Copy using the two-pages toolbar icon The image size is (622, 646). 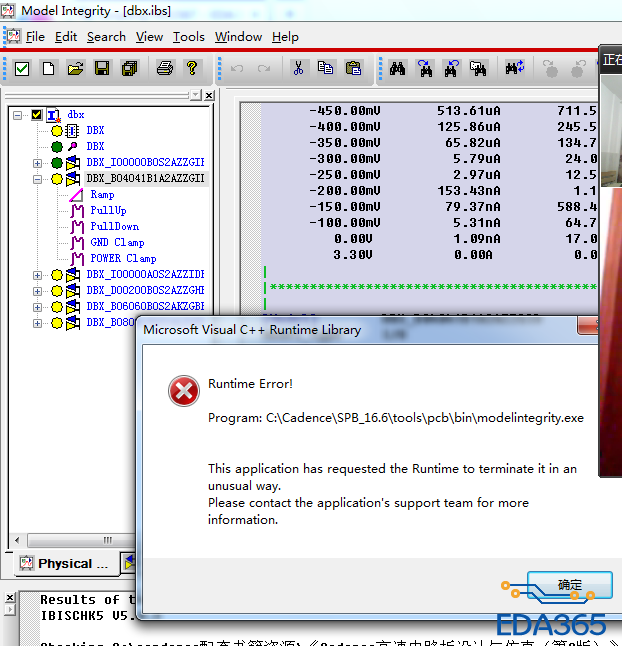pos(325,68)
